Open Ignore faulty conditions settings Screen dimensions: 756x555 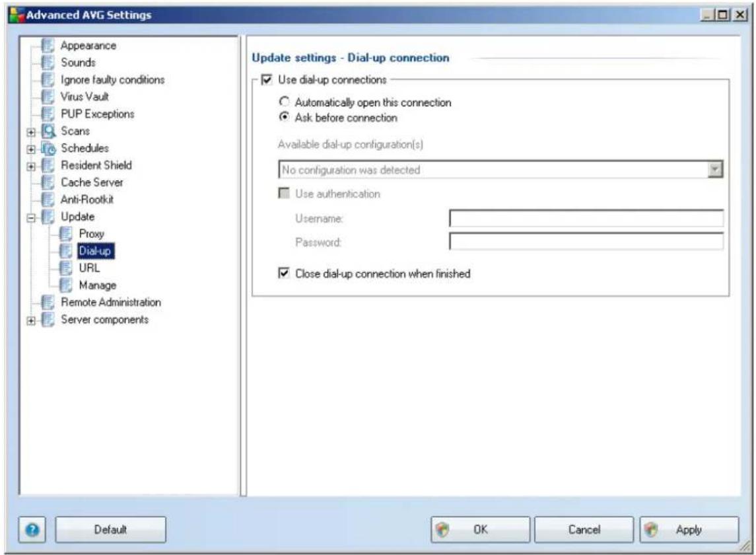(112, 80)
